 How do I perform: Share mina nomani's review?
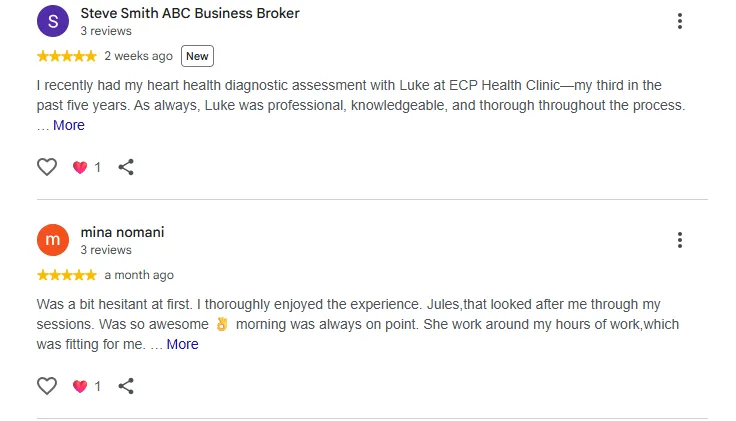pos(126,386)
